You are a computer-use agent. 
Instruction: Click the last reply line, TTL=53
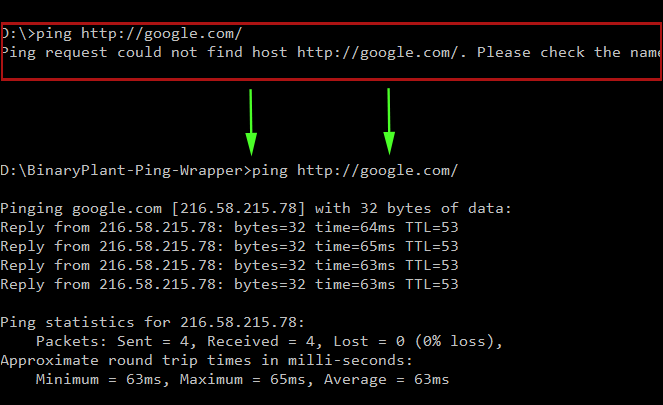(229, 285)
